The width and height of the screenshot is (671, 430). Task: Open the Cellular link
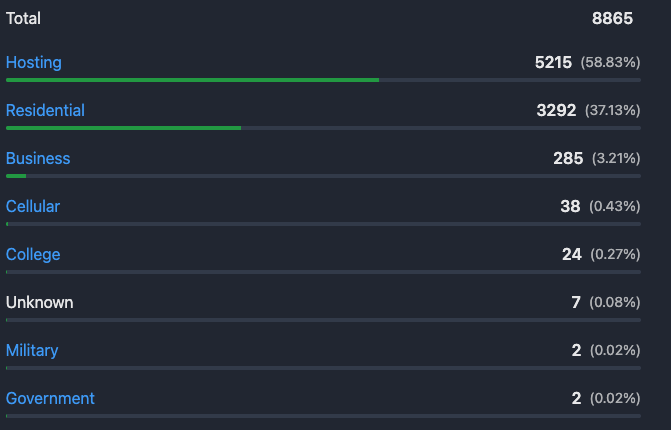tap(33, 206)
